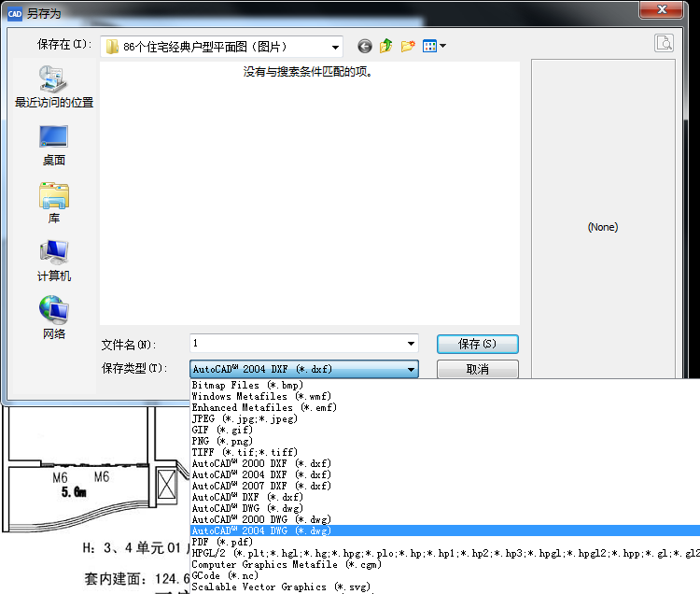Choose HPGL/2 (*.plt;*.hgl...) format
Viewport: 700px width, 594px height.
point(445,553)
